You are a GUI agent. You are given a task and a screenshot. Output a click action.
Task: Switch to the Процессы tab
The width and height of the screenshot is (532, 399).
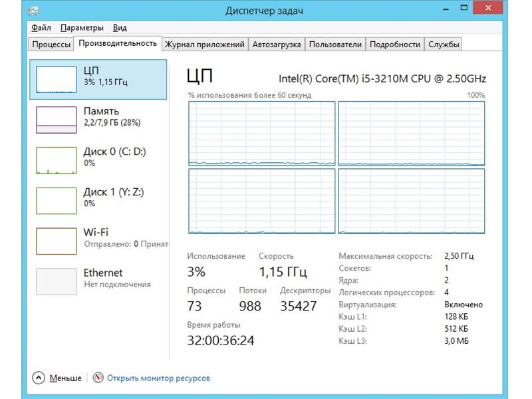pos(49,43)
